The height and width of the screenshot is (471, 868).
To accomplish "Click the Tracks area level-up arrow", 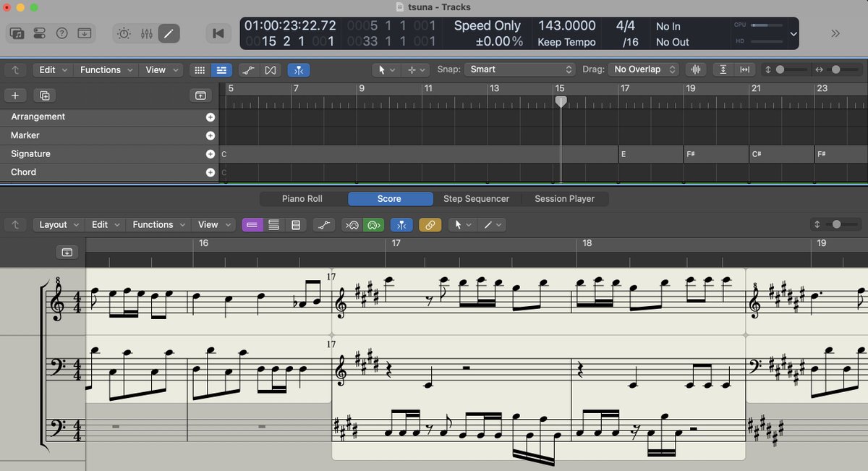I will [x=15, y=70].
